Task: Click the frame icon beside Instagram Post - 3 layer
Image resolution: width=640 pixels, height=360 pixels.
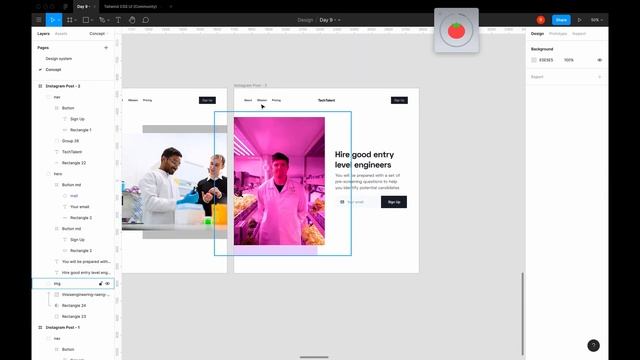Action: coord(40,86)
